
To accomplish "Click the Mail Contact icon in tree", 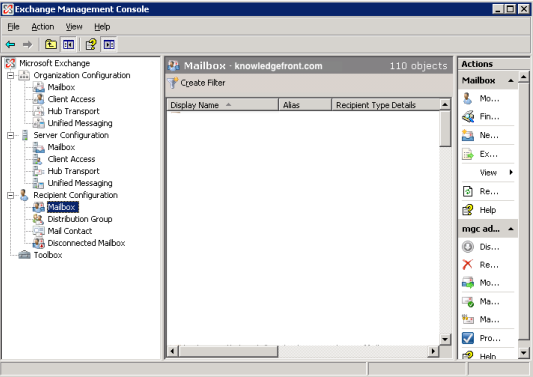I will coord(38,231).
